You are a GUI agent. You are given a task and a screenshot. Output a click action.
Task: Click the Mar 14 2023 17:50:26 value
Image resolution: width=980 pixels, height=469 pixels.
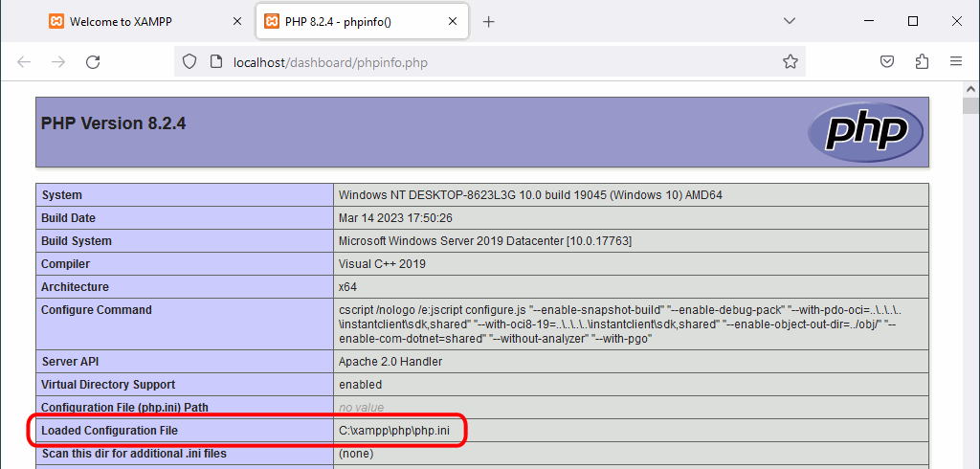395,218
